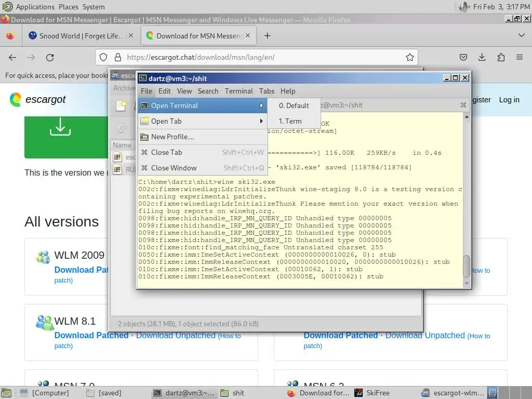The image size is (532, 399).
Task: Select the 0. Default profile submenu item
Action: click(294, 105)
